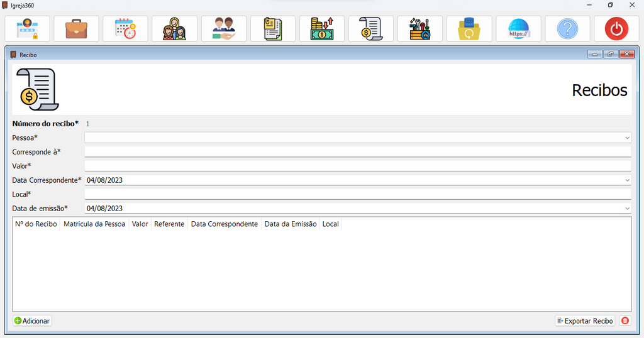
Task: Close the Recibo inner window
Action: (627, 54)
